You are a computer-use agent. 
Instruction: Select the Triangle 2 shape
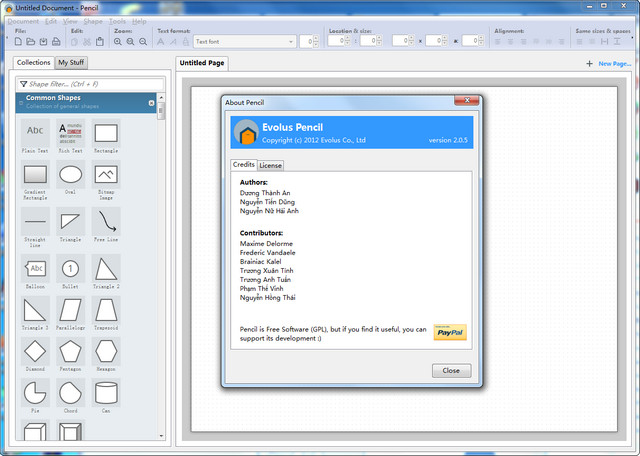(x=106, y=272)
